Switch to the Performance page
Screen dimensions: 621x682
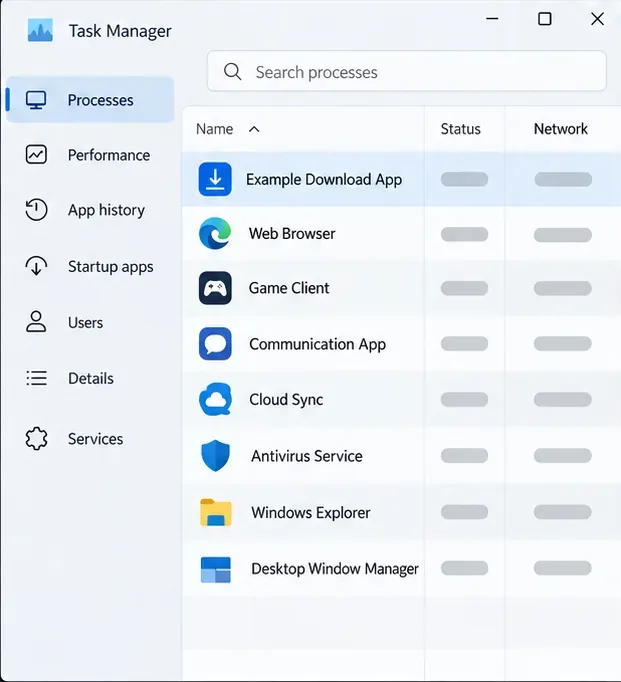point(90,155)
